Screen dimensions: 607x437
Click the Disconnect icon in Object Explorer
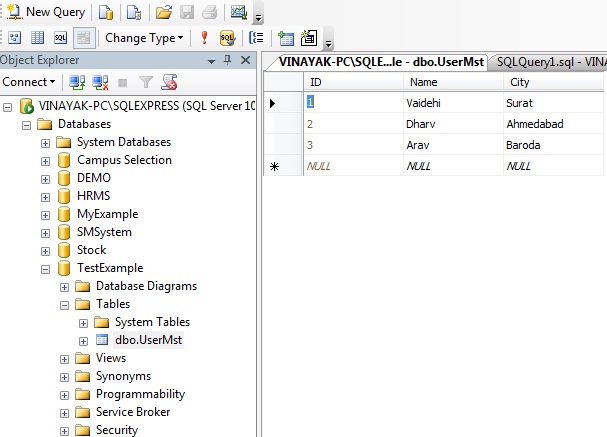point(99,81)
